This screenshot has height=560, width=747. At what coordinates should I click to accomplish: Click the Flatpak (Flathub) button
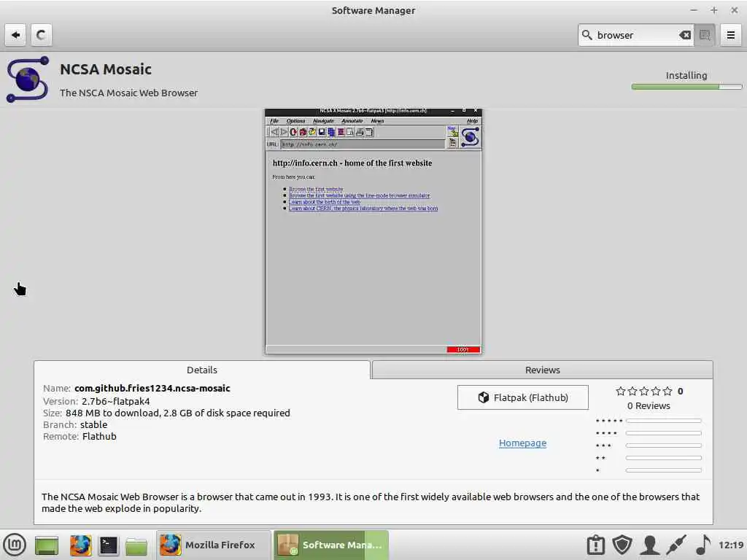(x=522, y=397)
